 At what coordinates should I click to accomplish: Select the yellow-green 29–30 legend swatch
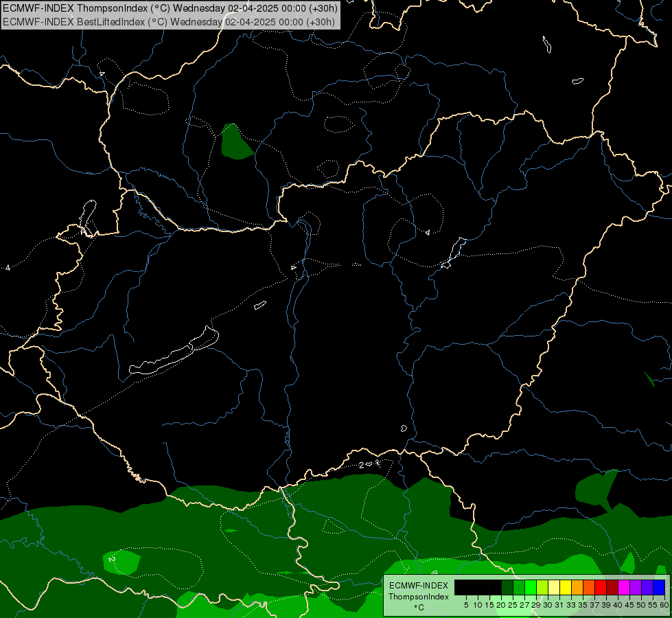click(542, 587)
